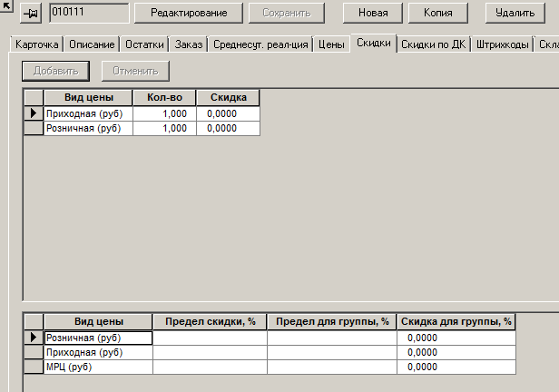Click discount 0,0000 in upper Приходная row

pos(228,113)
